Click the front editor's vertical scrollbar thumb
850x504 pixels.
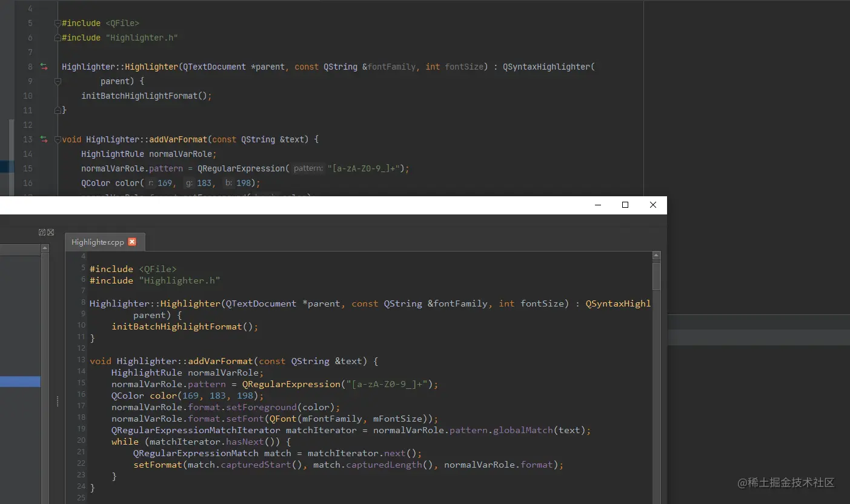coord(656,276)
